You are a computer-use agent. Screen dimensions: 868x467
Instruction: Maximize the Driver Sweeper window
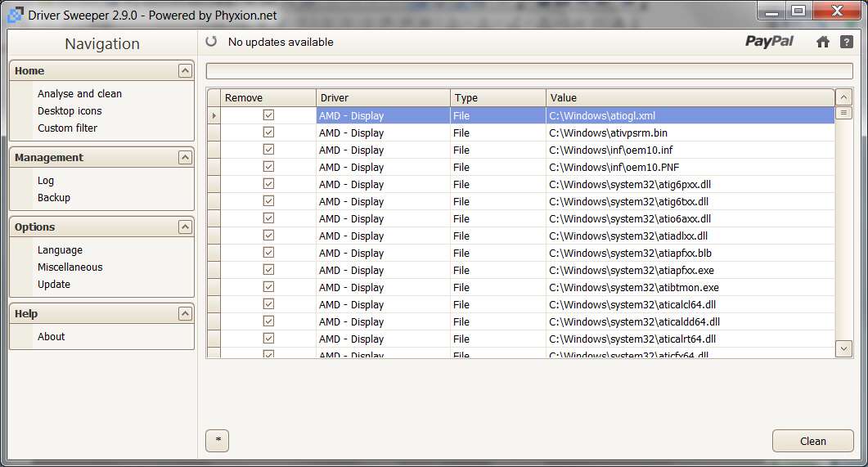(798, 11)
